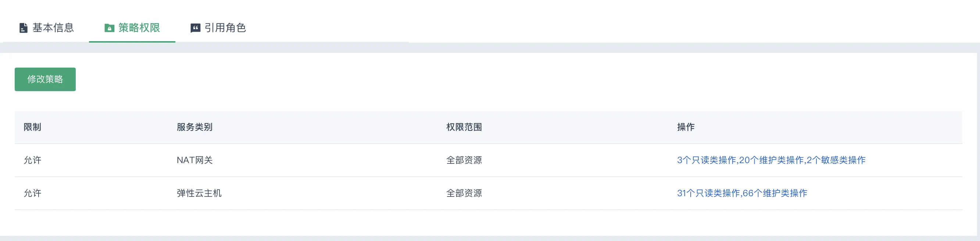
Task: Click the green 策略权限 folder-lock icon
Action: click(109, 28)
